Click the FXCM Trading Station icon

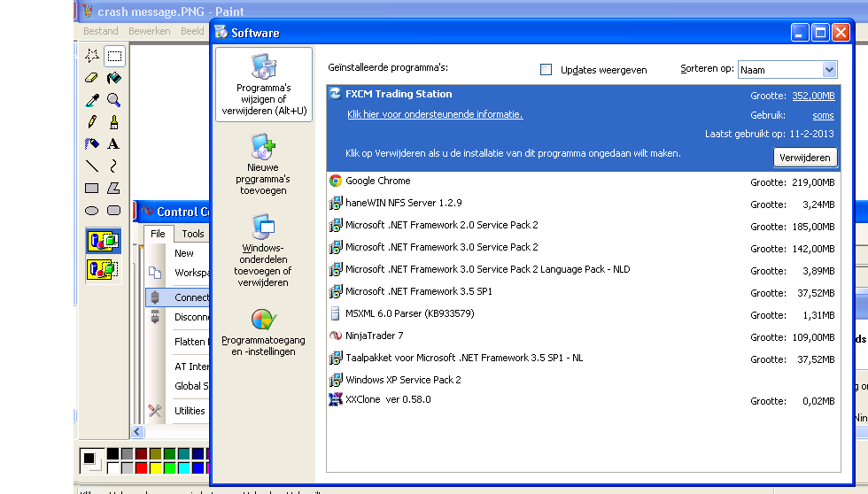point(336,94)
